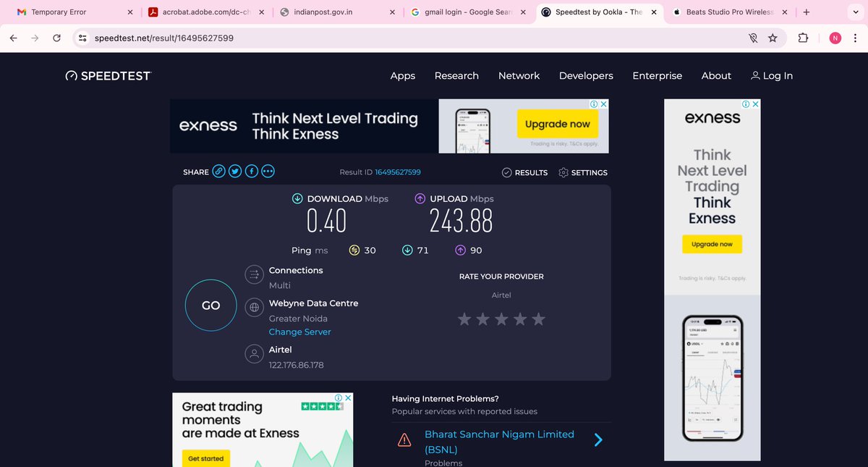Close the top banner ad

604,104
